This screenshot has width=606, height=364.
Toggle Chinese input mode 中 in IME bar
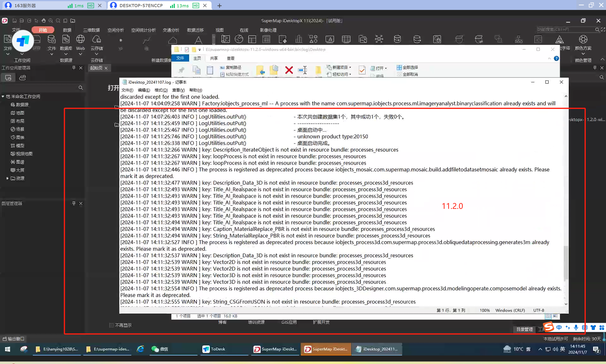tap(559, 327)
